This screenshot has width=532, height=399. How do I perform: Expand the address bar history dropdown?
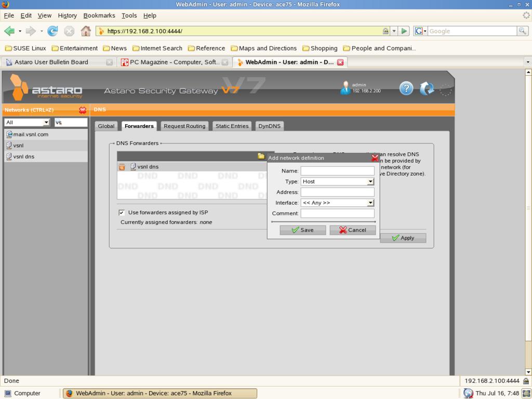[x=394, y=31]
